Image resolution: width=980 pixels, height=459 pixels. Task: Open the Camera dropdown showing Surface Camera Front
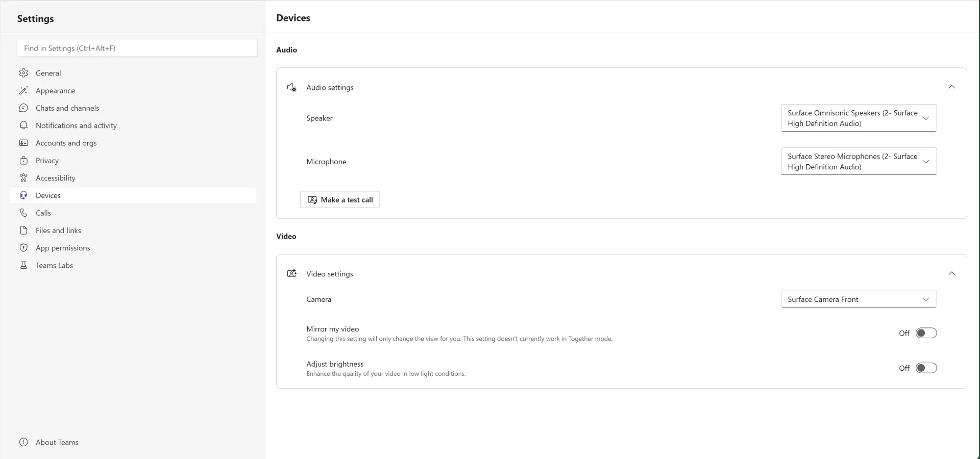tap(926, 299)
